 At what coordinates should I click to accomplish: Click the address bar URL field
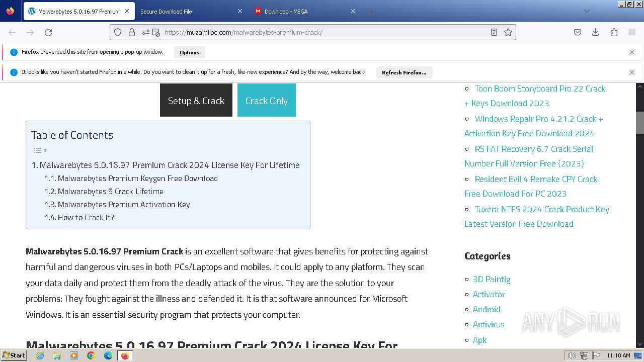pyautogui.click(x=325, y=32)
